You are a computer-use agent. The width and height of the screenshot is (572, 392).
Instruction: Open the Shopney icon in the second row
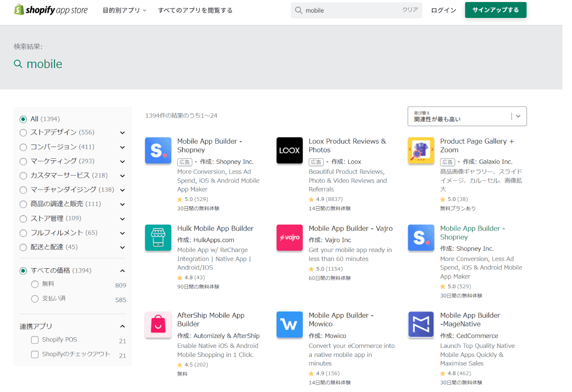[x=421, y=238]
